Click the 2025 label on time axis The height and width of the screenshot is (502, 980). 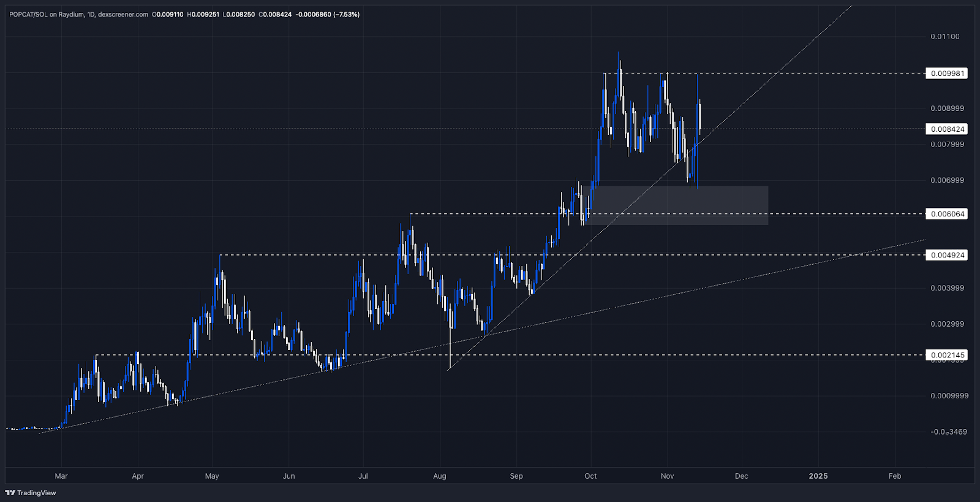click(818, 476)
